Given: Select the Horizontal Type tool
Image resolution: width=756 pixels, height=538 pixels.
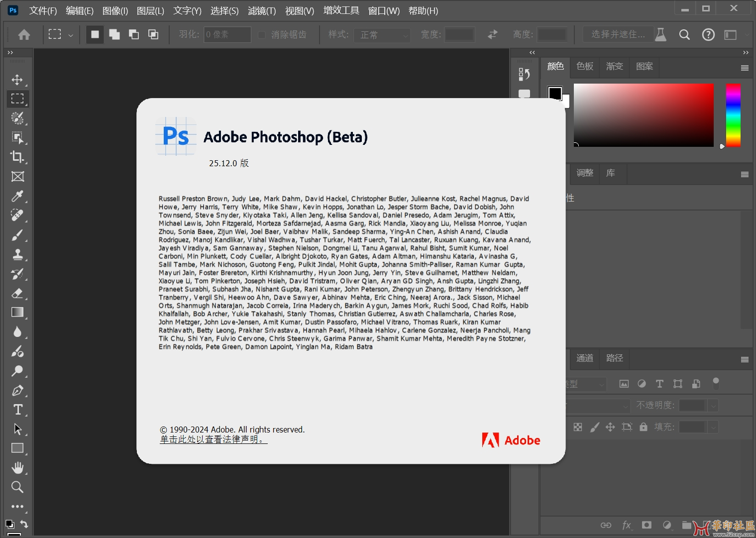Looking at the screenshot, I should [17, 410].
